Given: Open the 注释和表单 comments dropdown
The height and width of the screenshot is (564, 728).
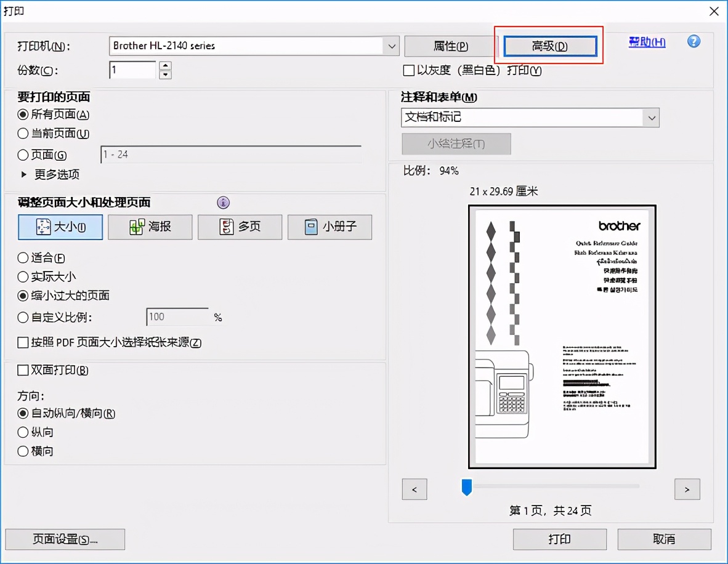Looking at the screenshot, I should pyautogui.click(x=652, y=118).
